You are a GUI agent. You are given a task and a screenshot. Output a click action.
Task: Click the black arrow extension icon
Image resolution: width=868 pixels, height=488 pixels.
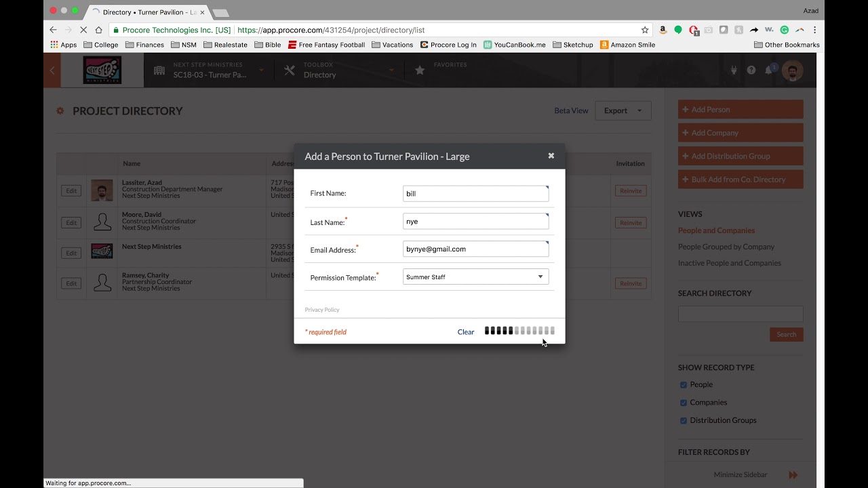(754, 30)
